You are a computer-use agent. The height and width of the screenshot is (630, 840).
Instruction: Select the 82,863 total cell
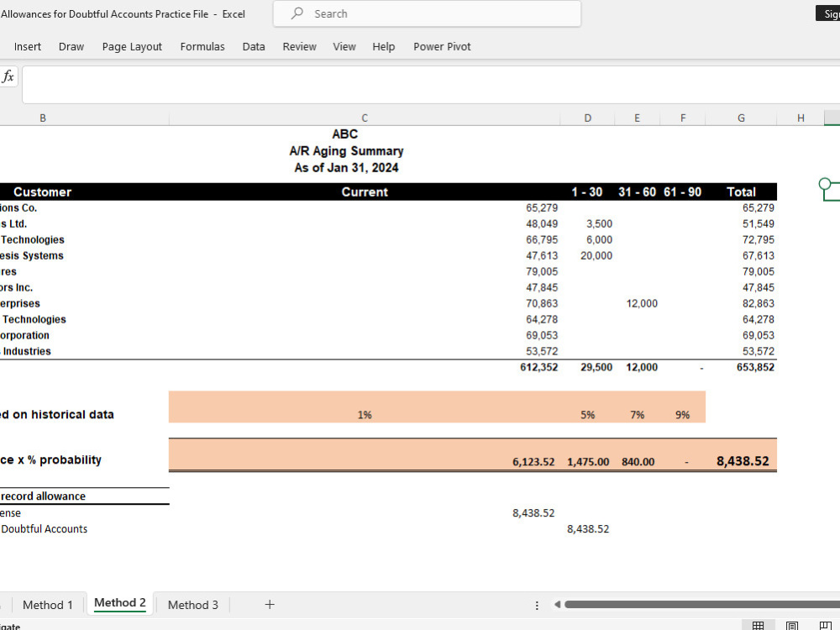pos(742,304)
